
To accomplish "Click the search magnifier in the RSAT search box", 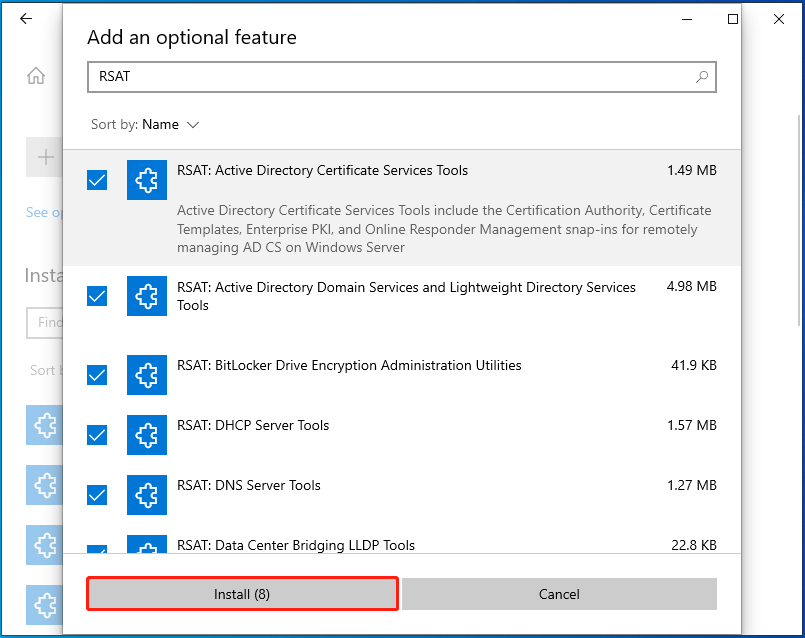I will tap(703, 77).
